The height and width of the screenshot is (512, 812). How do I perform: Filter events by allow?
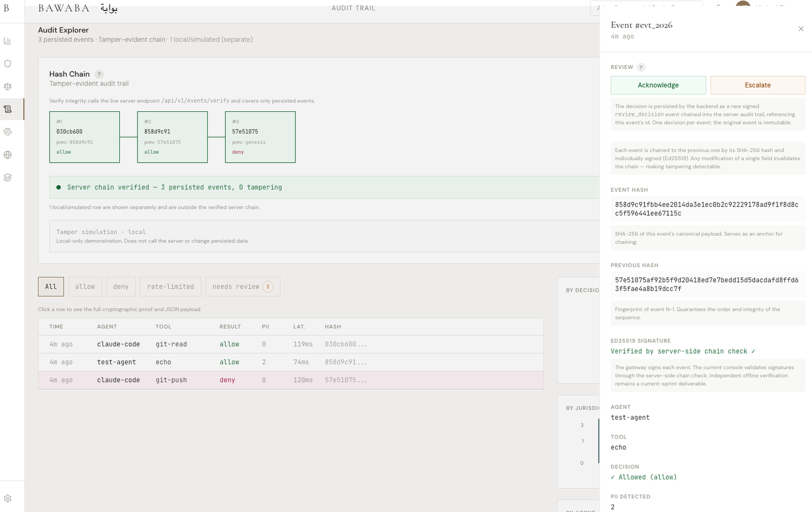85,286
